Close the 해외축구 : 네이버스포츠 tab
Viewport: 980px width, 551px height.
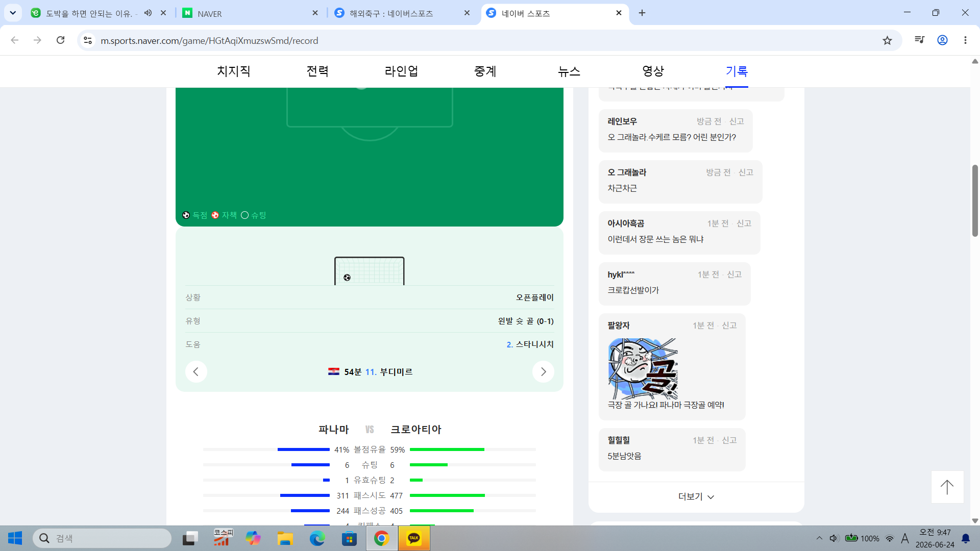tap(467, 13)
